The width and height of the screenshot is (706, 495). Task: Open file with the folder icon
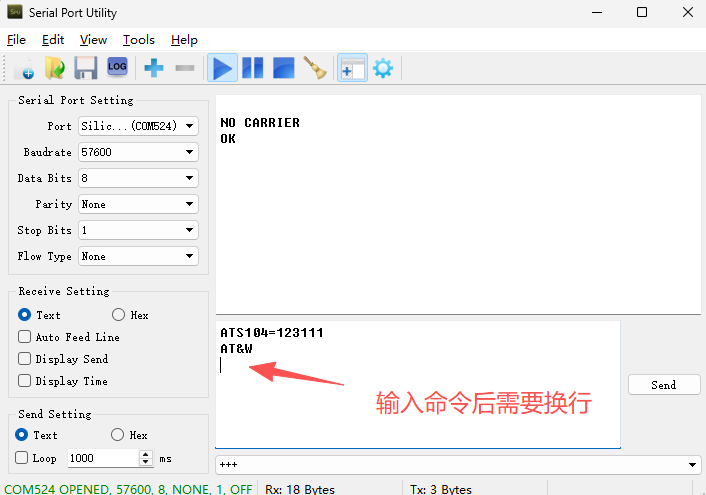54,68
